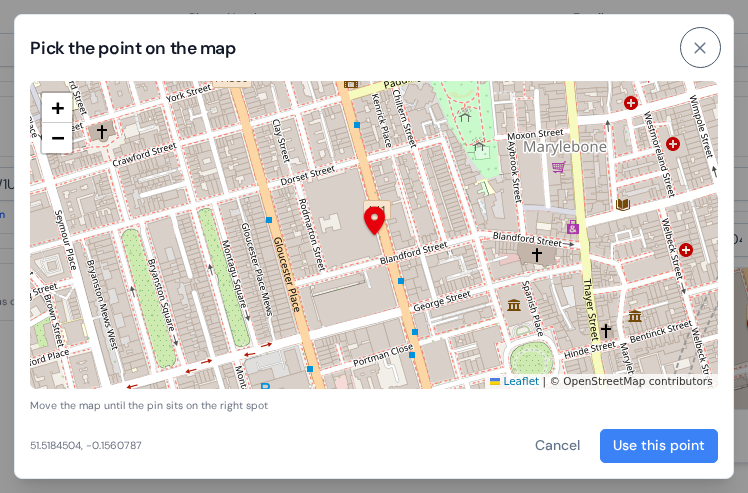This screenshot has height=493, width=748.
Task: Click the Ukraine flag icon beside Leaflet
Action: [x=495, y=381]
